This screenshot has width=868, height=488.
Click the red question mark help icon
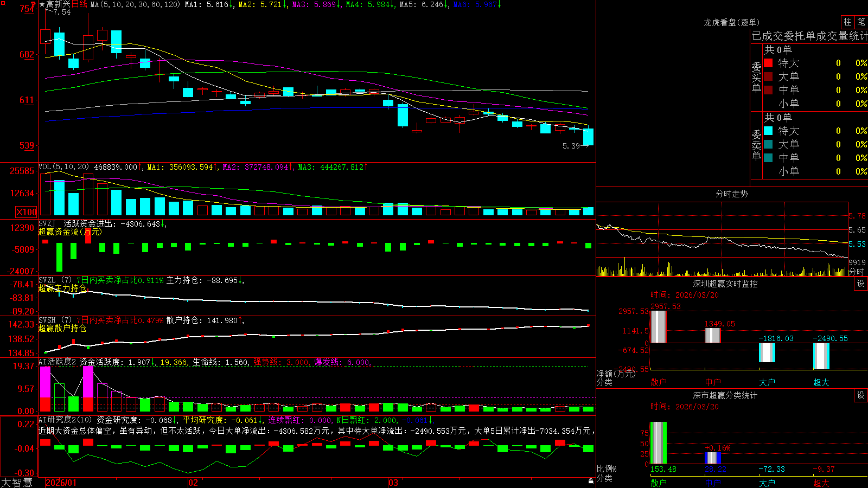[34, 4]
